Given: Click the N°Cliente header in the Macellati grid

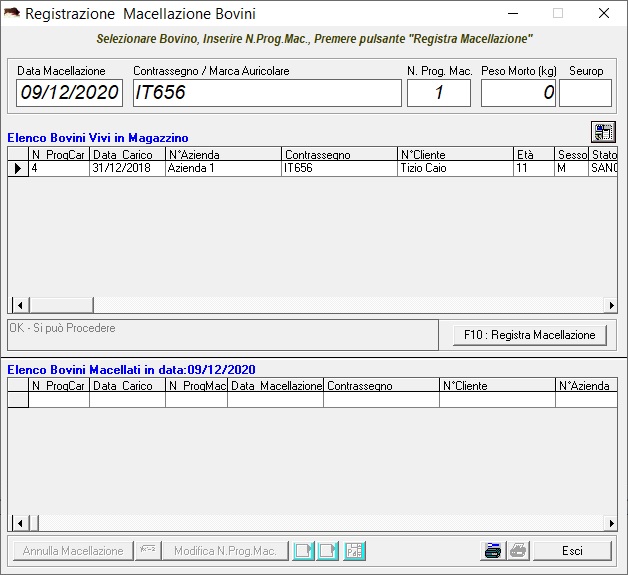Looking at the screenshot, I should [x=497, y=386].
